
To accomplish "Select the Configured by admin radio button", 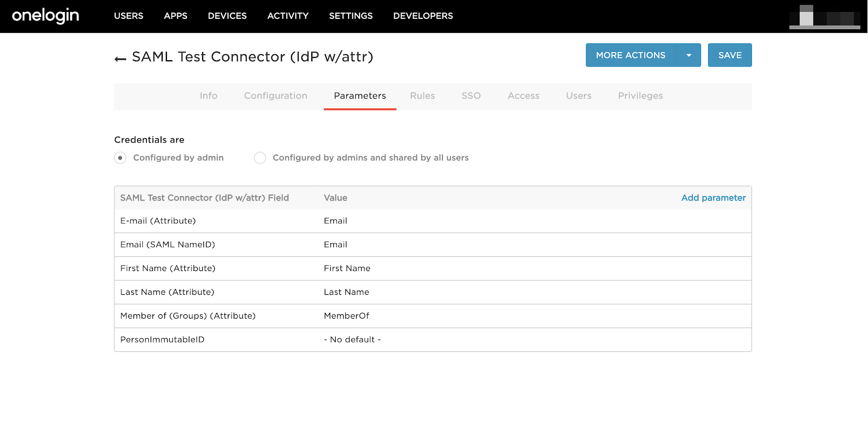I will pos(120,158).
